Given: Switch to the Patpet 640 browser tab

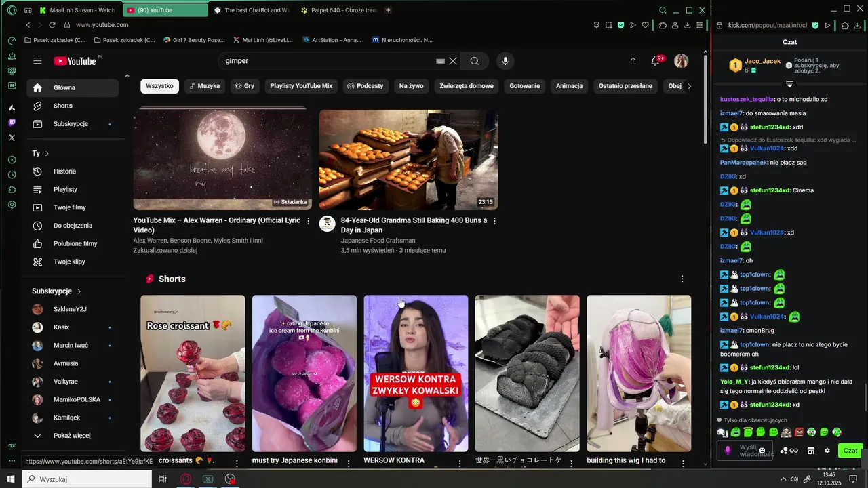Looking at the screenshot, I should coord(338,10).
